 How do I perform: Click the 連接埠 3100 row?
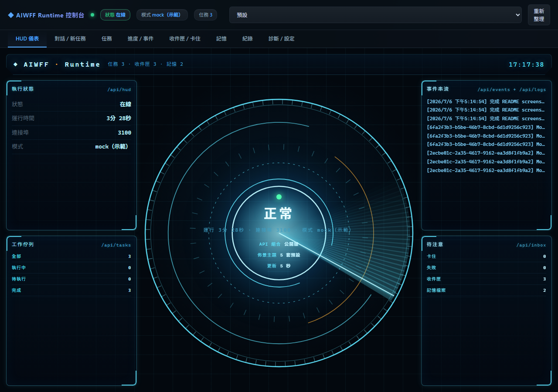coord(71,132)
